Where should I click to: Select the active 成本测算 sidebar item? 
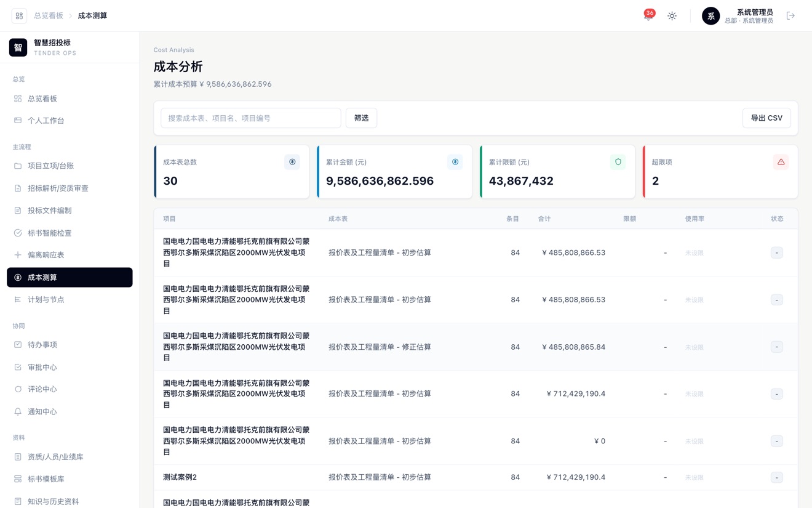70,277
